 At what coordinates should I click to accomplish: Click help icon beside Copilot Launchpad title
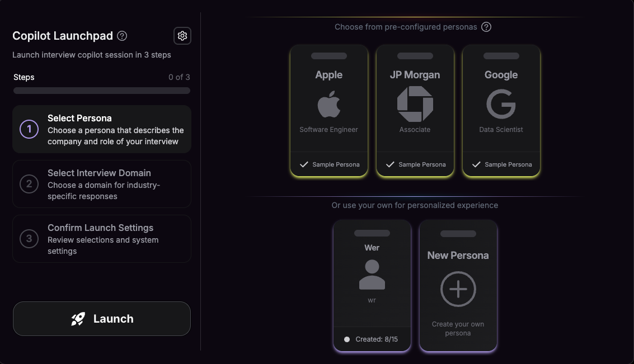tap(121, 36)
